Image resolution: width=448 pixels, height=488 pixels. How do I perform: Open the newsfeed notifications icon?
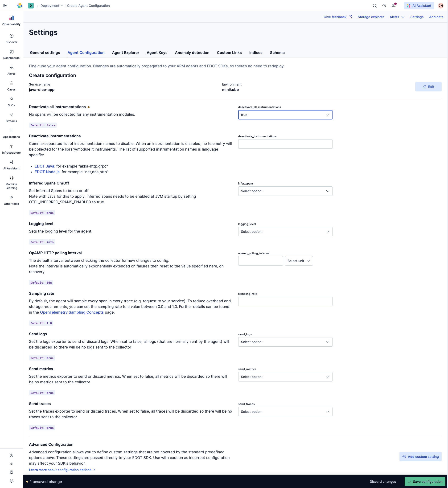click(x=394, y=6)
